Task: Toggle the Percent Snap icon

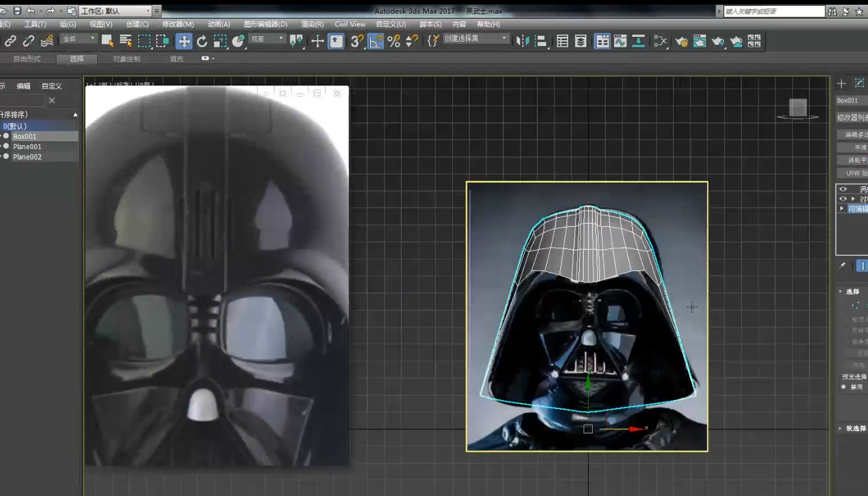Action: coord(394,41)
